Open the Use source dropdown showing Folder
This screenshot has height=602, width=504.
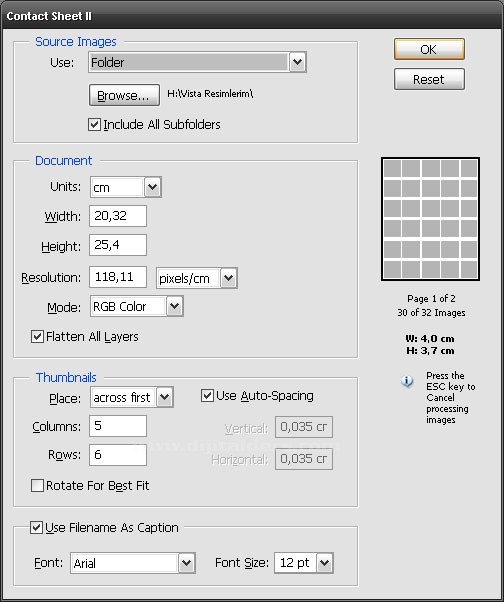tap(197, 62)
